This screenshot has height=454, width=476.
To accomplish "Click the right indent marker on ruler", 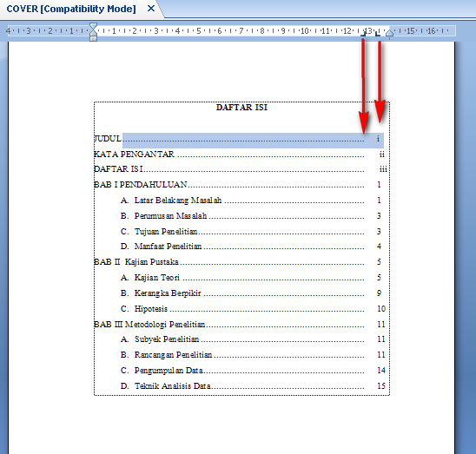I will 389,33.
